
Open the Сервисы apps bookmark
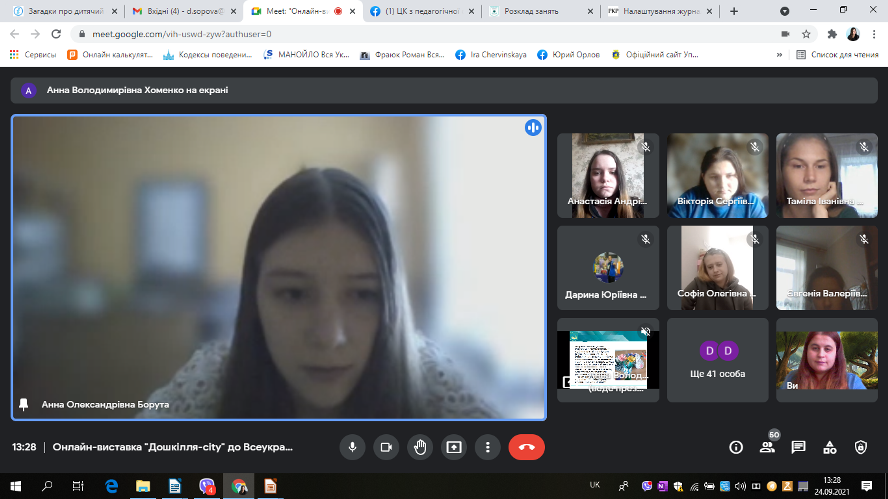pyautogui.click(x=33, y=55)
